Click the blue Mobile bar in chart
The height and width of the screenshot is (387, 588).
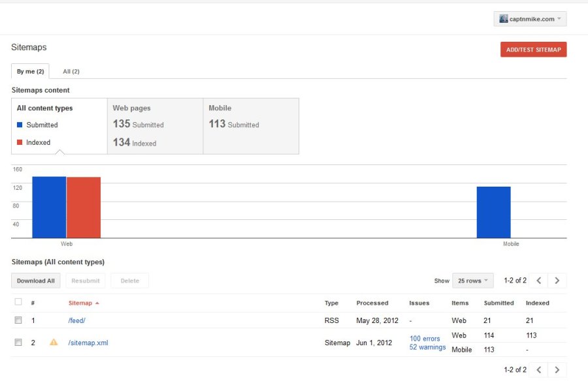493,212
